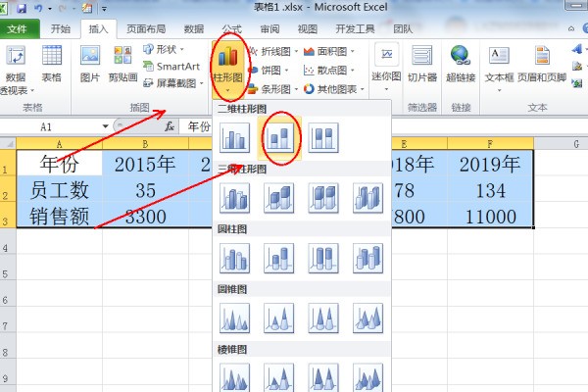
Task: Switch to the 公式 Formulas tab
Action: (231, 28)
